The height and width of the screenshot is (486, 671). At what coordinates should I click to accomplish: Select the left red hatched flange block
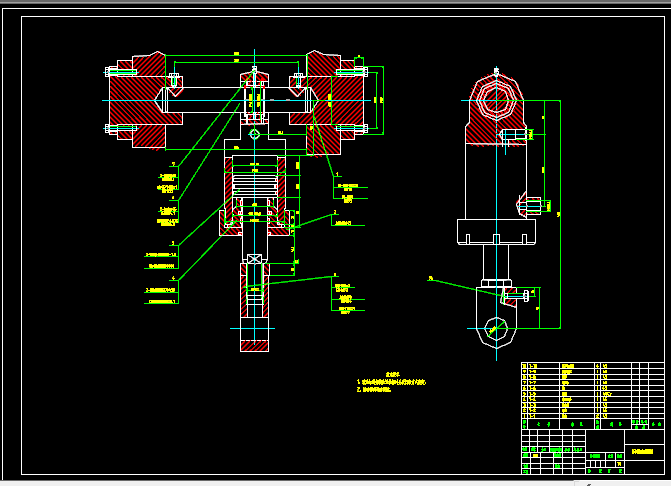pos(137,101)
